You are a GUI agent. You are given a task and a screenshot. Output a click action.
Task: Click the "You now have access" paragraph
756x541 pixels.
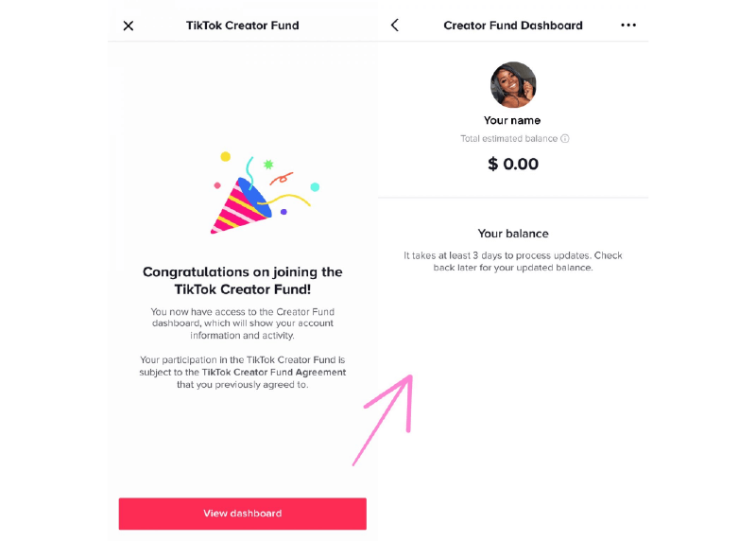click(x=243, y=323)
